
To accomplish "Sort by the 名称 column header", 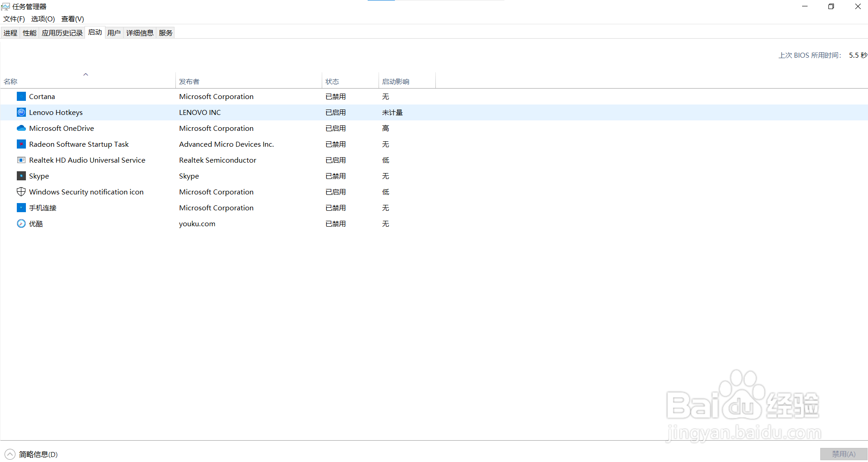I will tap(88, 80).
